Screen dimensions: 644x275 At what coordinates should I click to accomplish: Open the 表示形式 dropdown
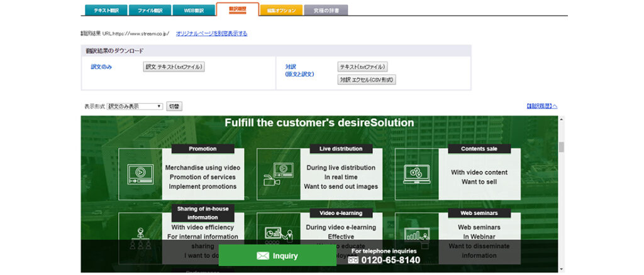pos(135,106)
